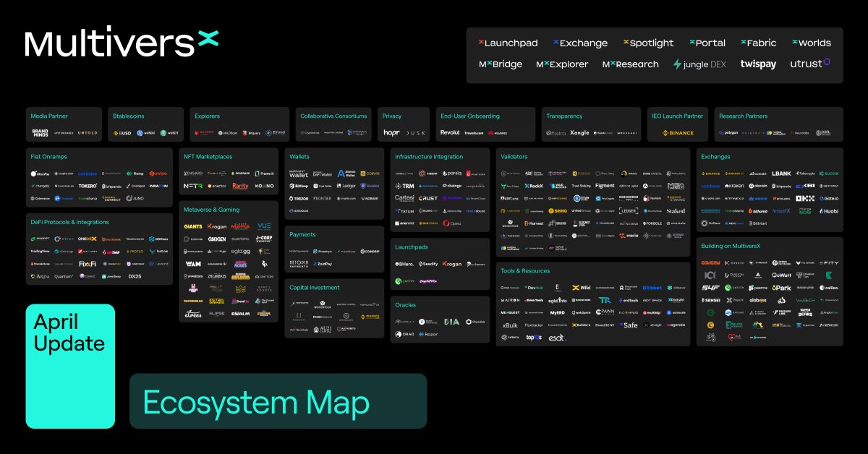Click the Binance logo under IEO Launch Partner

click(678, 133)
